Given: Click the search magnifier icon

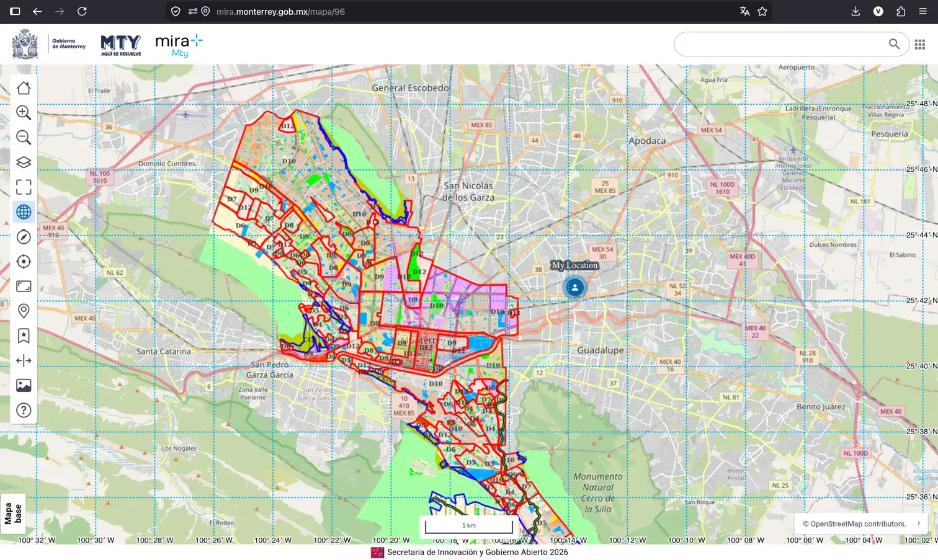Looking at the screenshot, I should (894, 44).
